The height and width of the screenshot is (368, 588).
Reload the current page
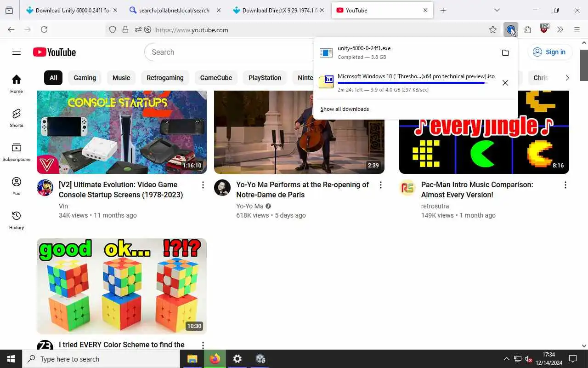click(44, 29)
